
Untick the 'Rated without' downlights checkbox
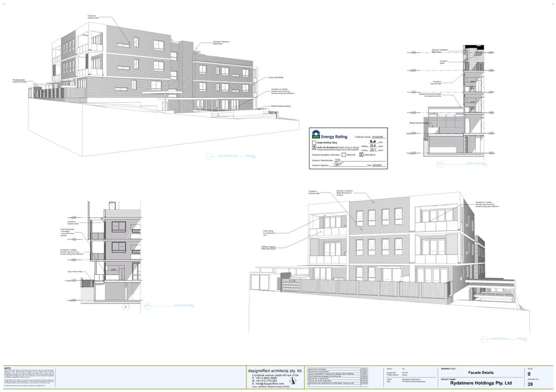[361, 155]
